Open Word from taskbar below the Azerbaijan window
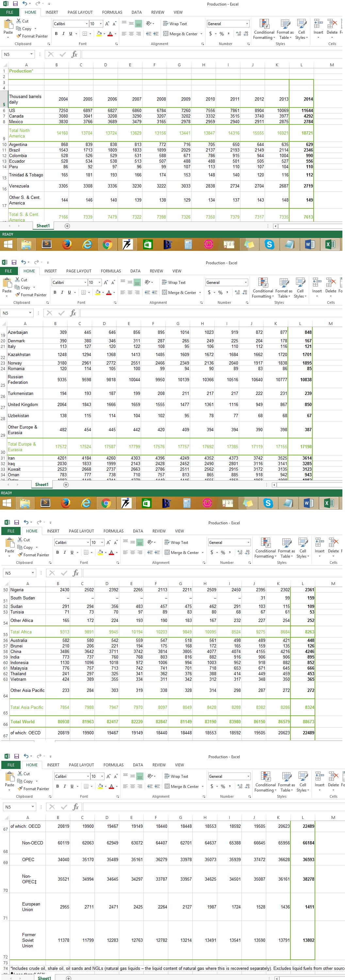Screen dimensions: 345x980 coord(308,503)
